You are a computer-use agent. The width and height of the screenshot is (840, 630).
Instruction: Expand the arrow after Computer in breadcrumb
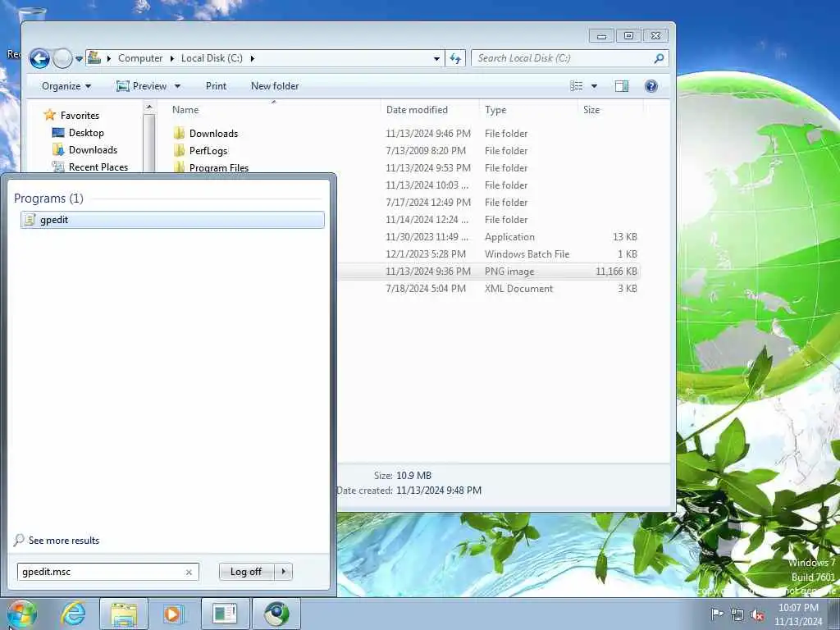[172, 58]
